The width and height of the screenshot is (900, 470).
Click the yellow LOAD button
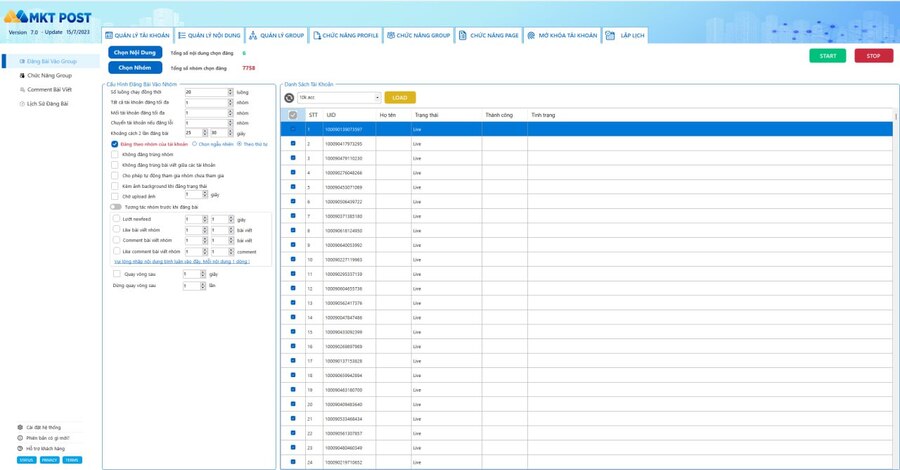pyautogui.click(x=400, y=98)
